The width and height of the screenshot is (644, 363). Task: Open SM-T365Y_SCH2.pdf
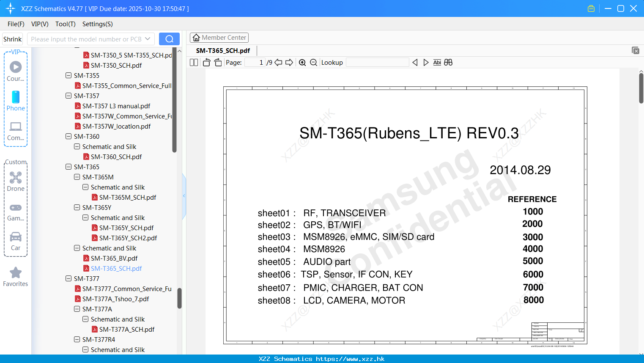(x=128, y=238)
